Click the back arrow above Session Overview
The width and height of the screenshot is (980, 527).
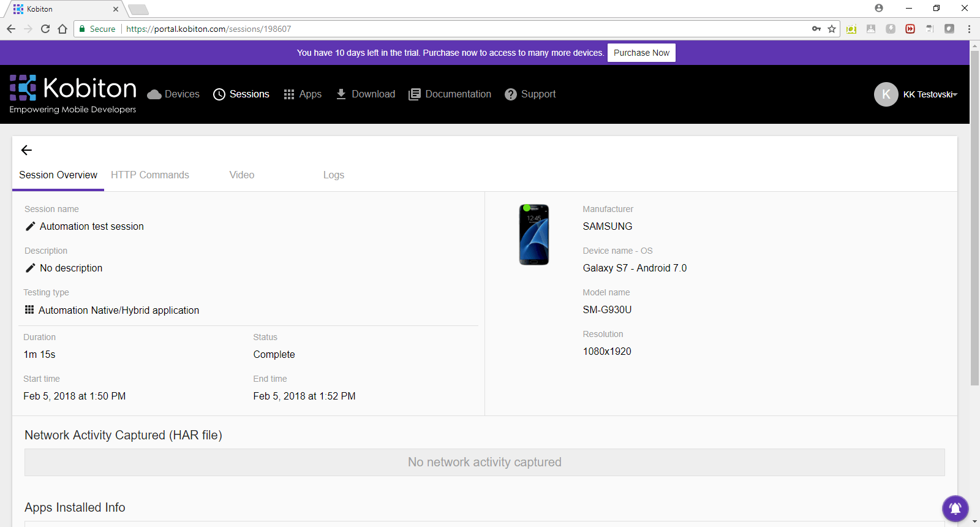[26, 150]
